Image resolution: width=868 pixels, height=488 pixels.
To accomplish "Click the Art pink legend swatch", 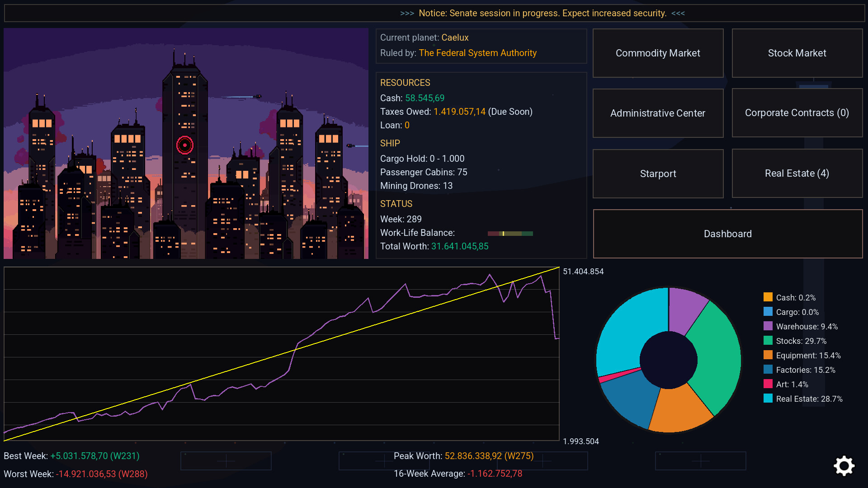I will (768, 384).
